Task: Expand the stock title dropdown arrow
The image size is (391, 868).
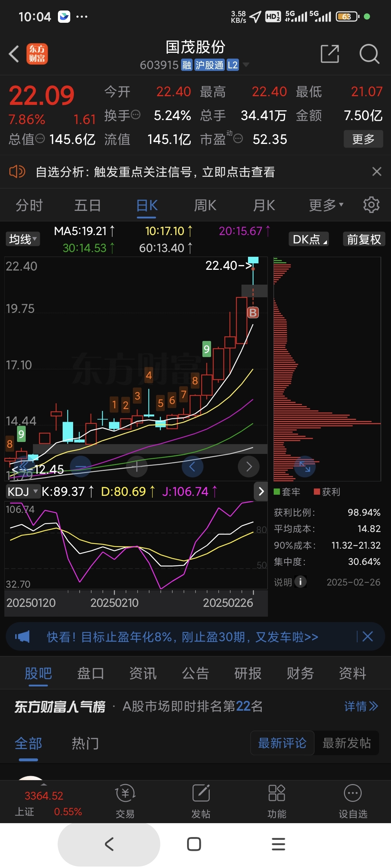Action: [x=246, y=65]
